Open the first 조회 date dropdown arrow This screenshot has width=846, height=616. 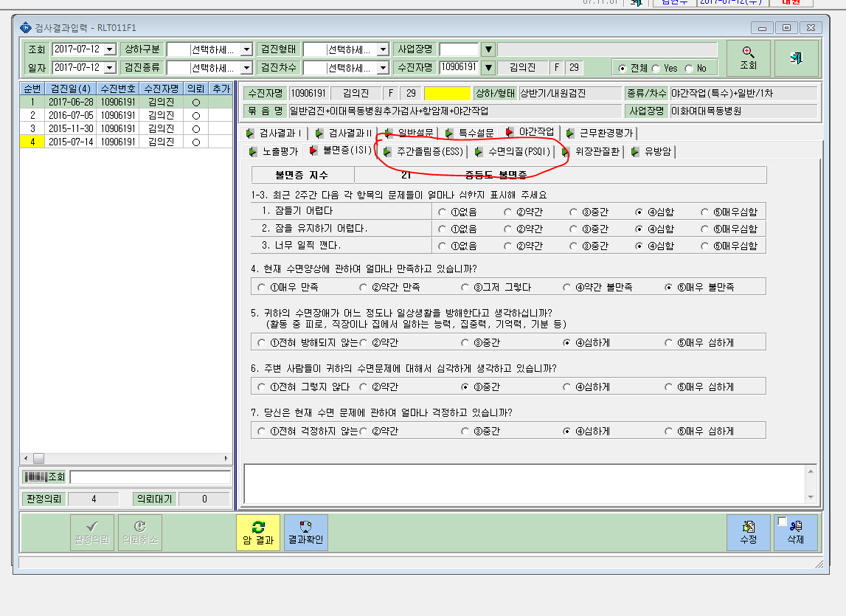tap(109, 49)
